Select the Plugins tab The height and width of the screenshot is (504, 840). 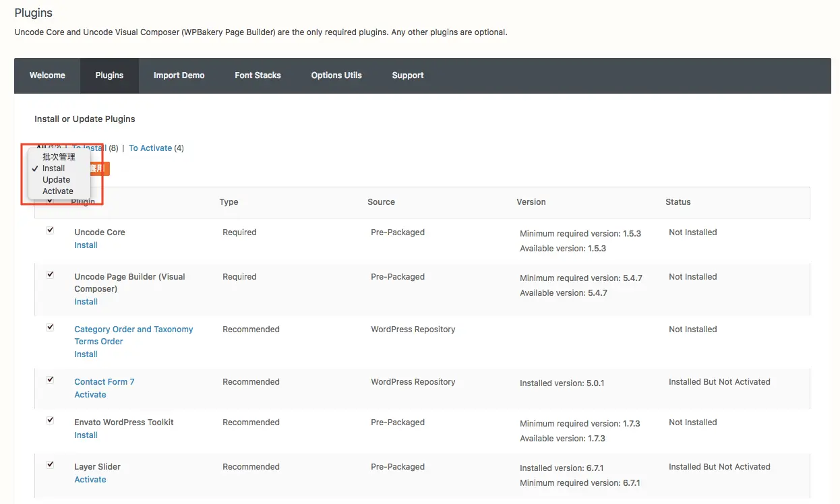click(109, 75)
